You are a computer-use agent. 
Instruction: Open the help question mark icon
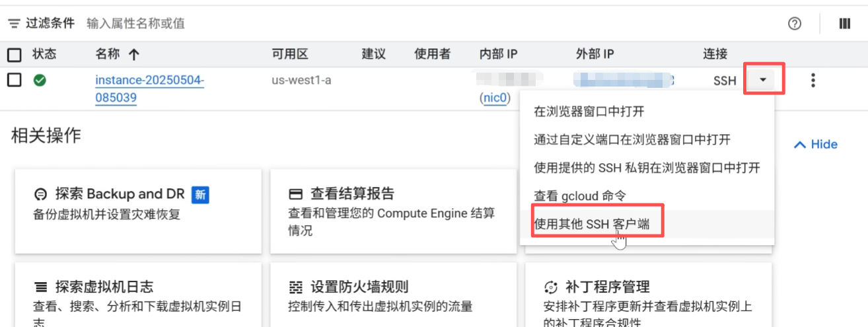[795, 24]
